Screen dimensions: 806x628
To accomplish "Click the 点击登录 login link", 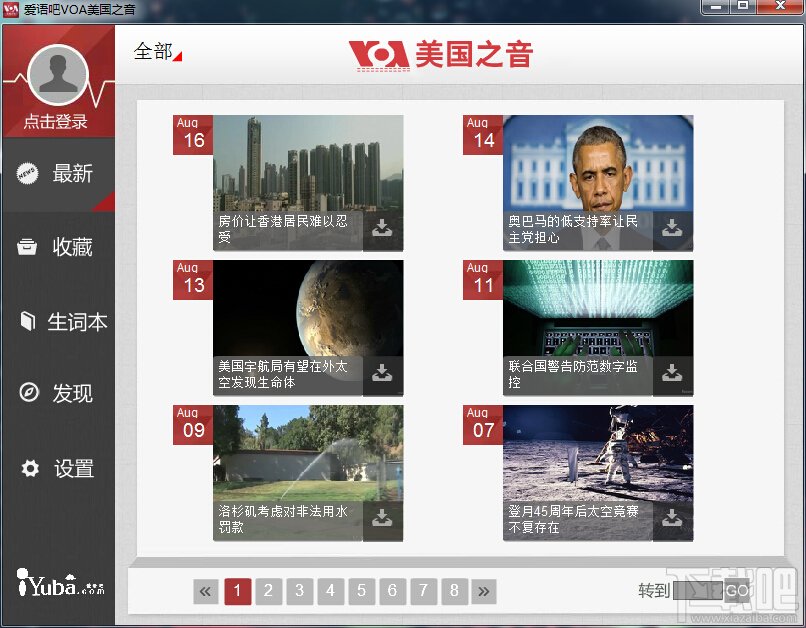I will pyautogui.click(x=56, y=122).
